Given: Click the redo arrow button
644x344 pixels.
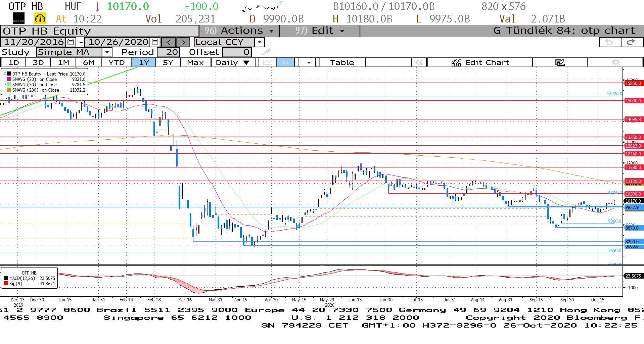Looking at the screenshot, I should click(631, 42).
